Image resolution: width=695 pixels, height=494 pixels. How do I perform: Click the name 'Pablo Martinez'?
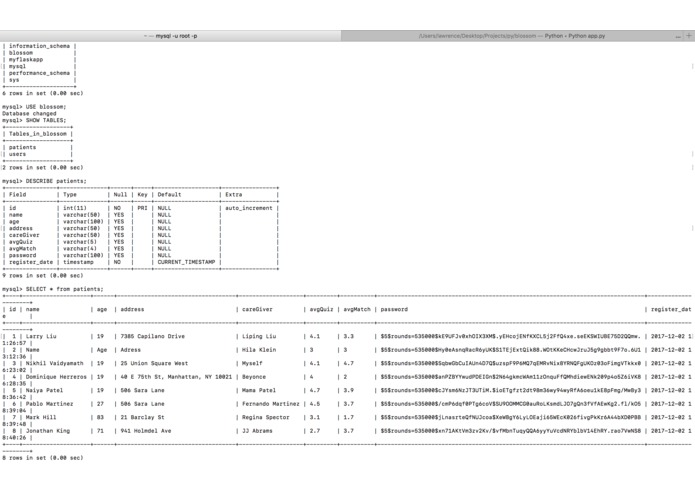coord(50,404)
